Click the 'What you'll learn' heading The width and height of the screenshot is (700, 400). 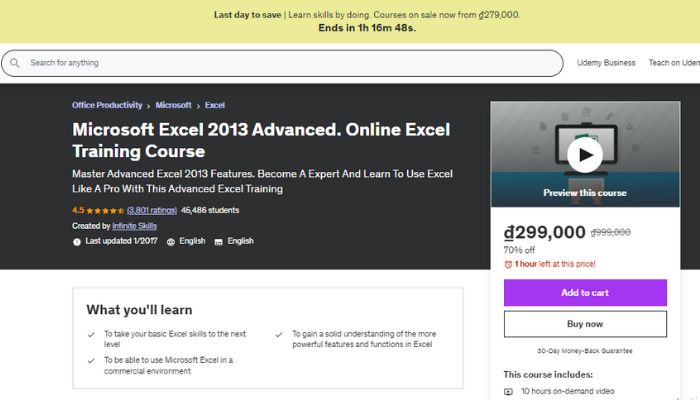(x=139, y=310)
